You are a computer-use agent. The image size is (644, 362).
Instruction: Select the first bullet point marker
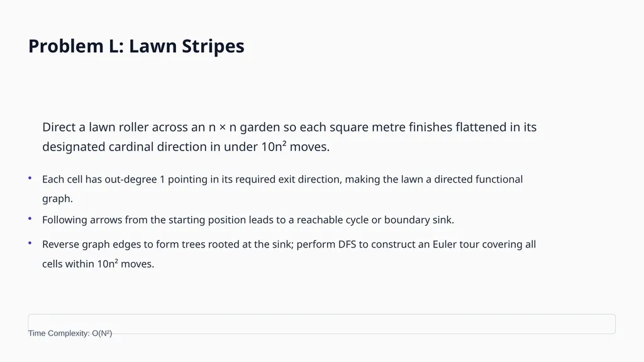(x=30, y=178)
